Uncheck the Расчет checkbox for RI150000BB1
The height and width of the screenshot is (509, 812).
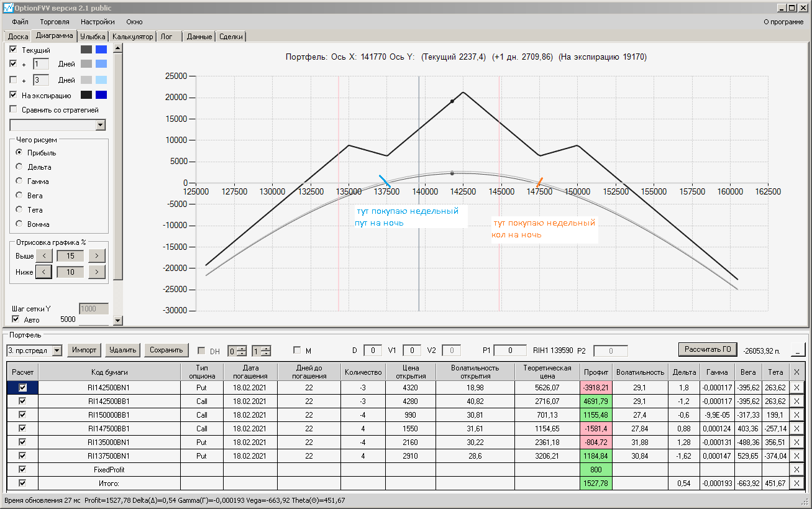(x=22, y=415)
